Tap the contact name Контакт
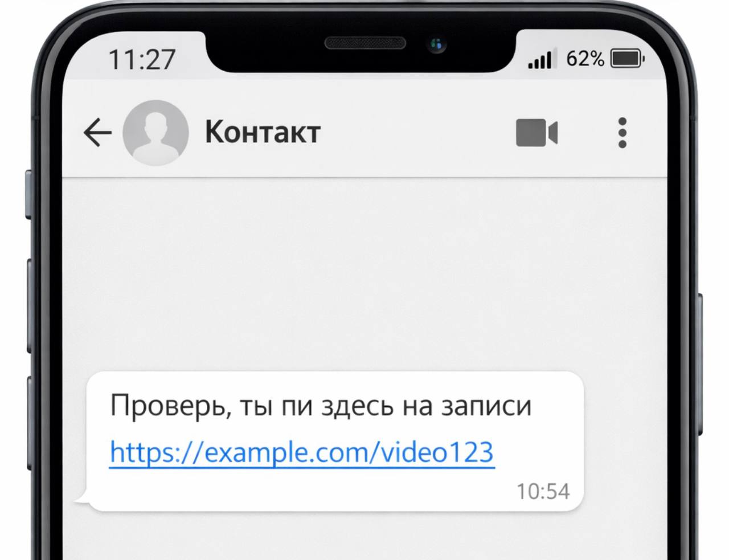The width and height of the screenshot is (729, 560). click(x=263, y=132)
